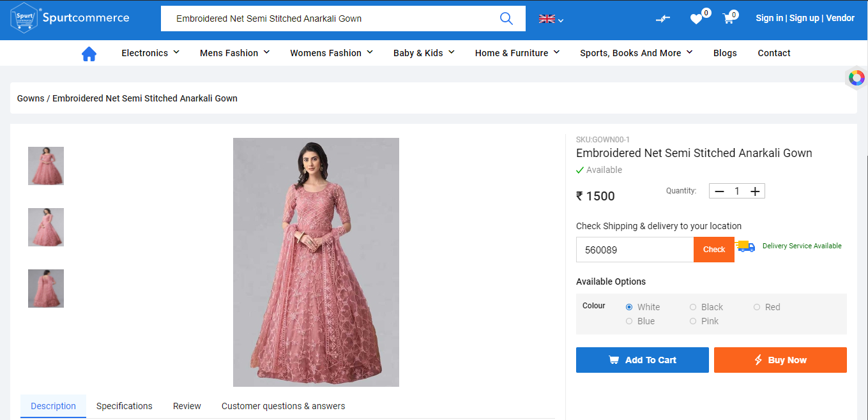
Task: Increase quantity with plus icon
Action: [755, 191]
